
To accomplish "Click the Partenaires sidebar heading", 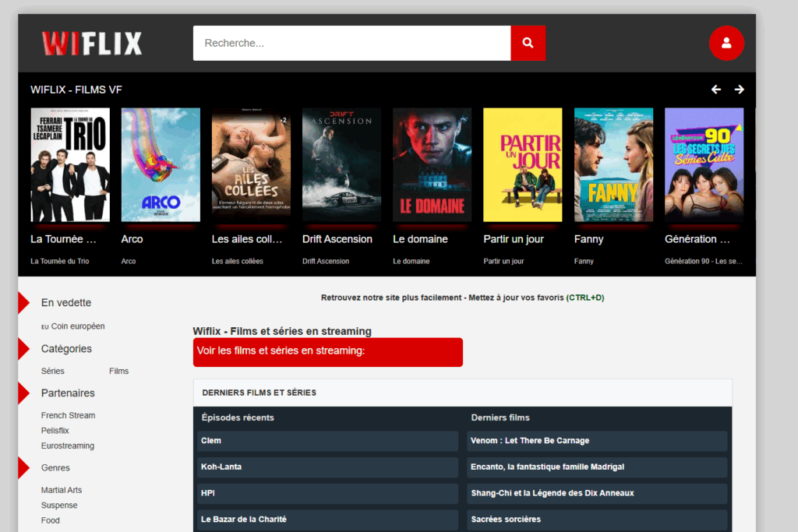I will pyautogui.click(x=68, y=393).
